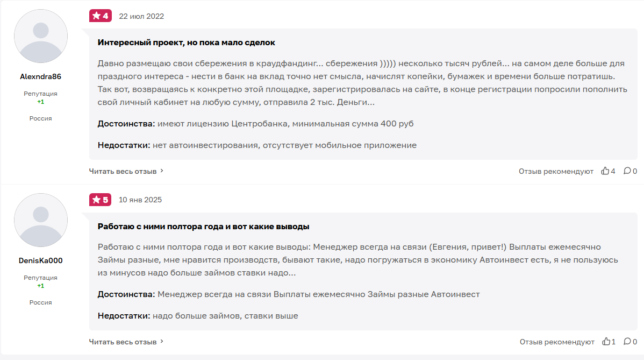Open Alexndra86 user profile name

tap(41, 77)
